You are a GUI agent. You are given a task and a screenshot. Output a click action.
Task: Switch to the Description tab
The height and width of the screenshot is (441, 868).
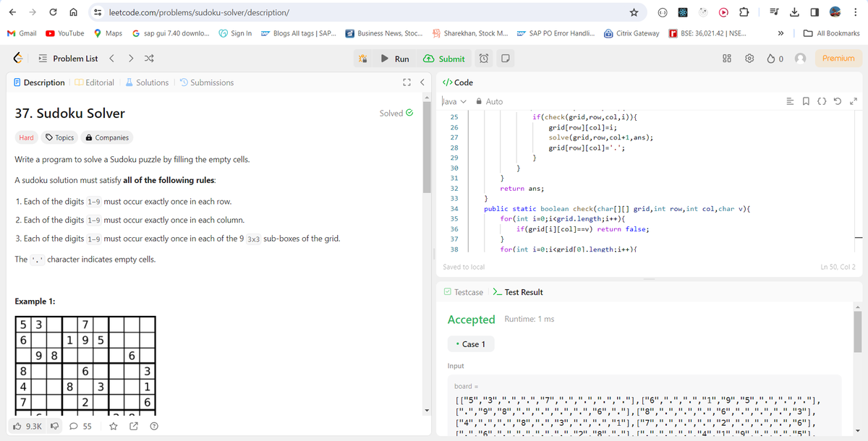pos(40,82)
